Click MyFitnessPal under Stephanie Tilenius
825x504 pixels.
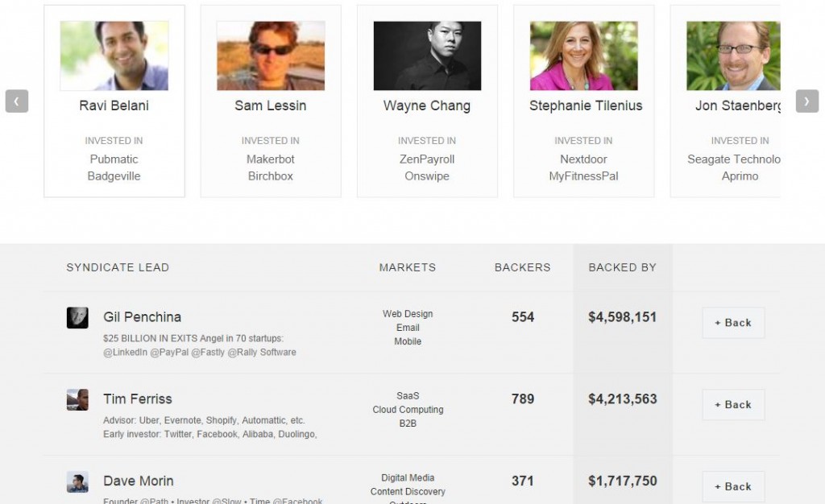[583, 176]
